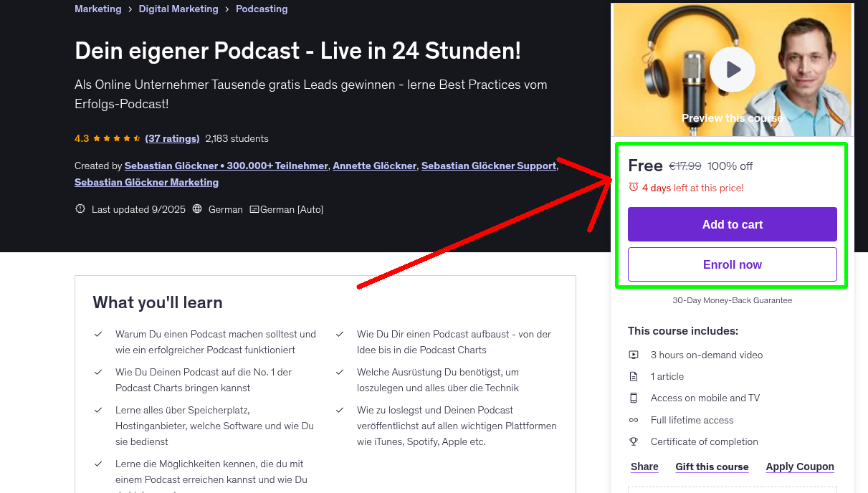Click instructor Annette Glöckner
868x493 pixels.
click(374, 166)
